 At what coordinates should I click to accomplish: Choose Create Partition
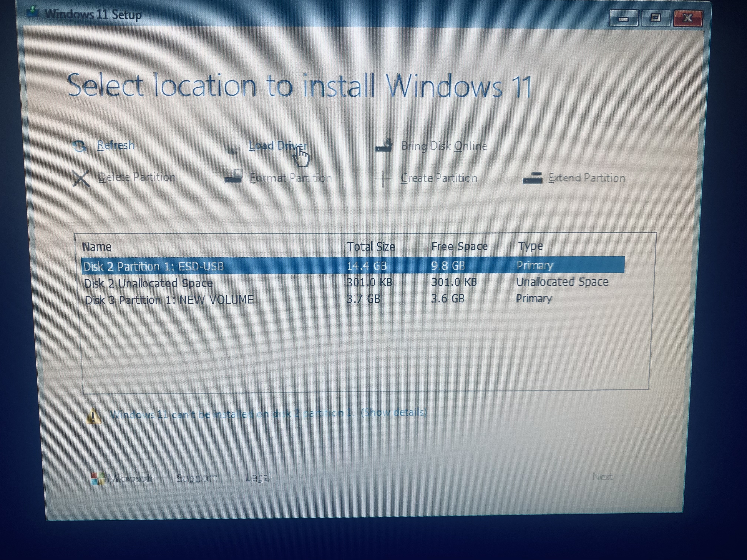(x=439, y=178)
